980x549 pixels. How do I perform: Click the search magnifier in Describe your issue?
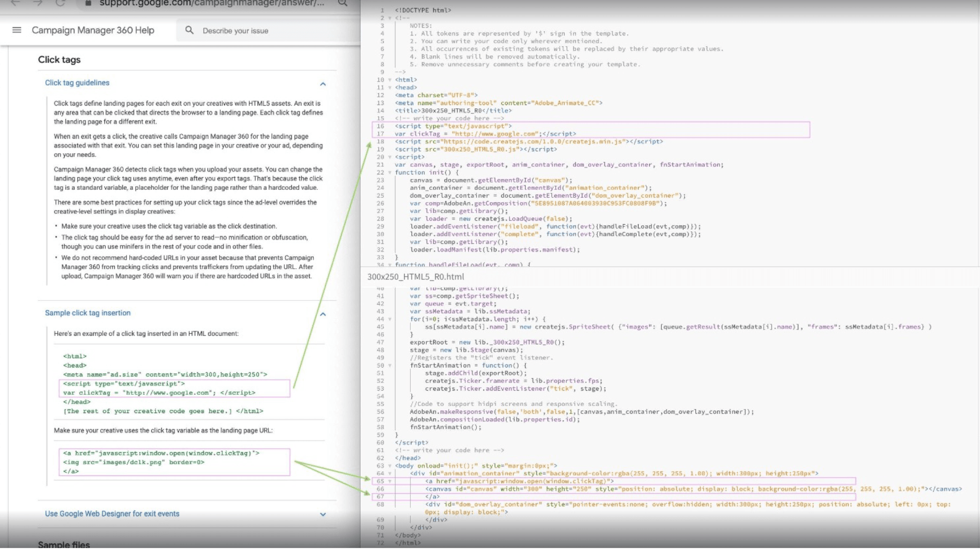click(x=189, y=30)
